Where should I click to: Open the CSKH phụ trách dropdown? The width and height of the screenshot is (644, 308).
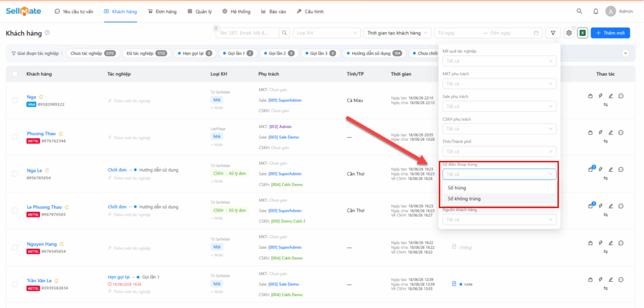pyautogui.click(x=499, y=129)
